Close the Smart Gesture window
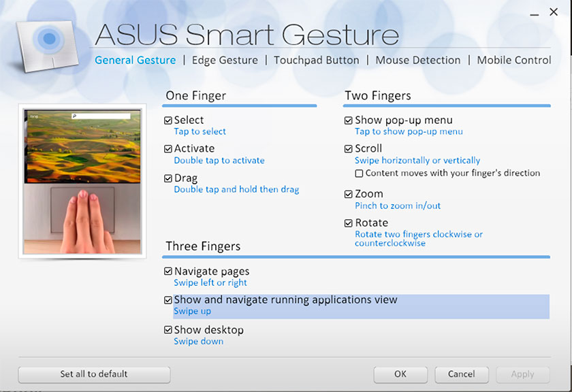The height and width of the screenshot is (392, 572). click(554, 12)
